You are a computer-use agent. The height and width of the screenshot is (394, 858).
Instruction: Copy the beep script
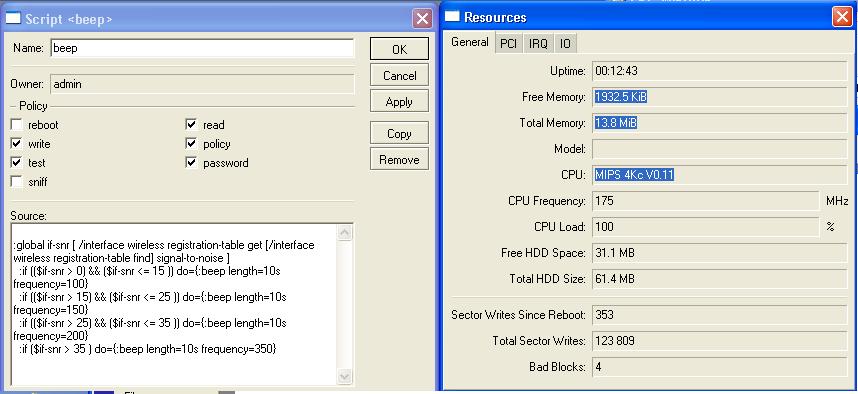[399, 134]
